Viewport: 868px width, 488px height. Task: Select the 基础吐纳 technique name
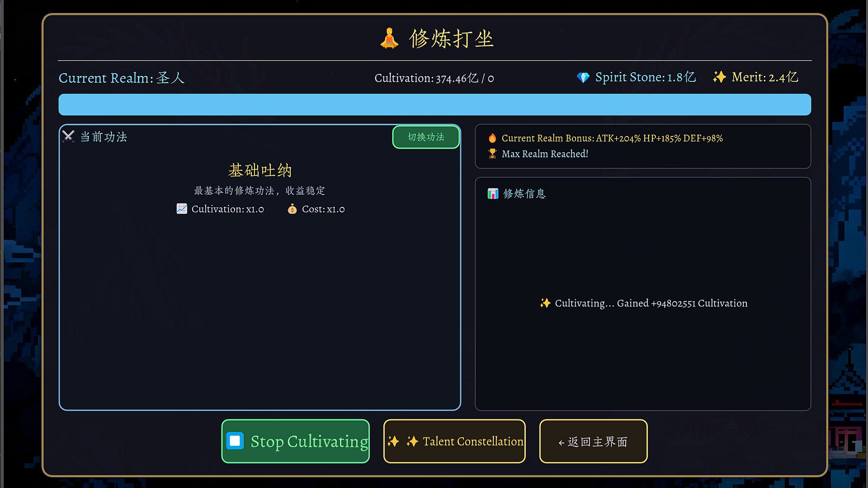[x=260, y=170]
